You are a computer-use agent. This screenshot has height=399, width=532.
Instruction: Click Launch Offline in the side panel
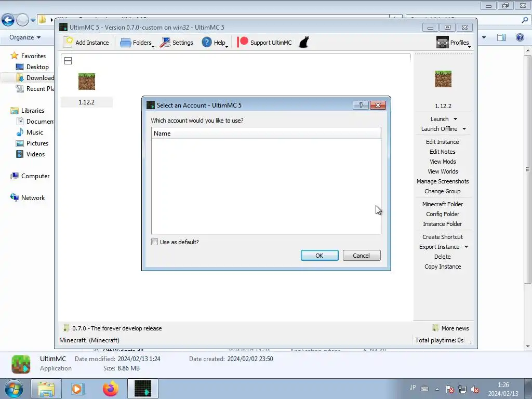pos(439,129)
